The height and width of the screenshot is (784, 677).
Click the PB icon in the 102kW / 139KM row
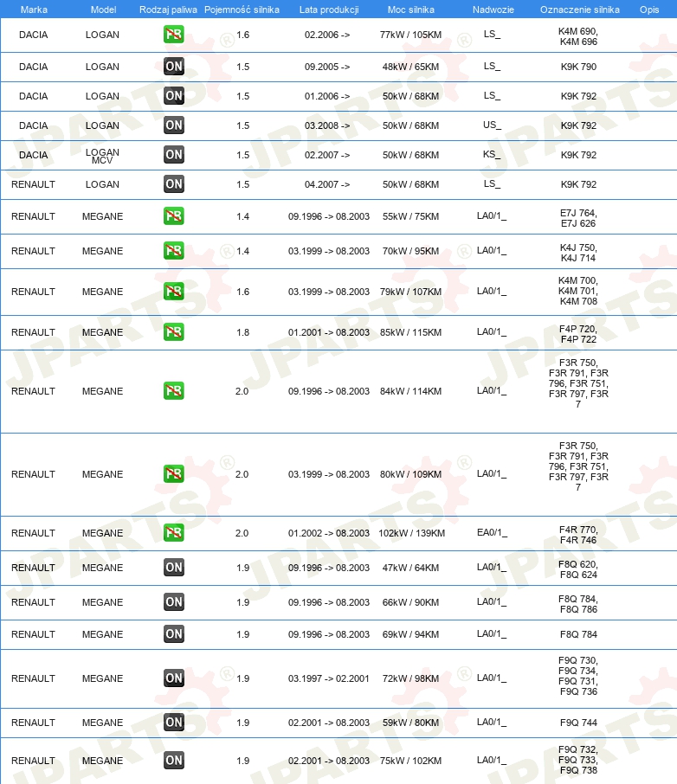[x=174, y=532]
